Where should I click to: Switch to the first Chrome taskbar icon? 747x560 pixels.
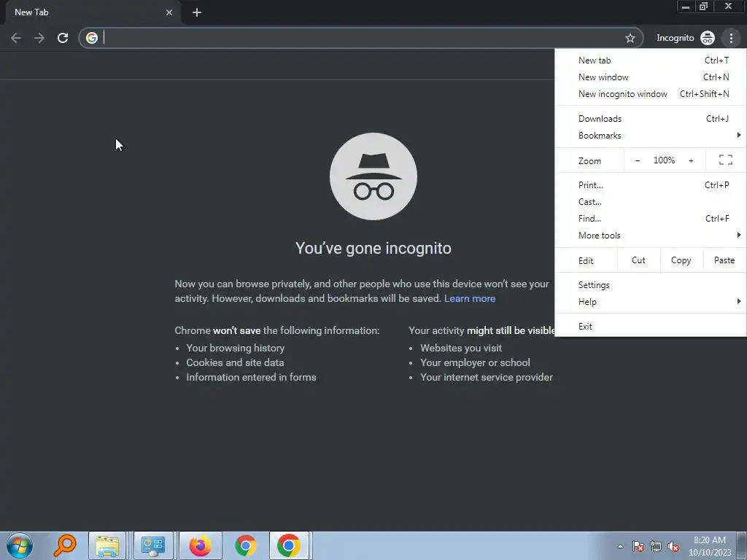(x=245, y=545)
